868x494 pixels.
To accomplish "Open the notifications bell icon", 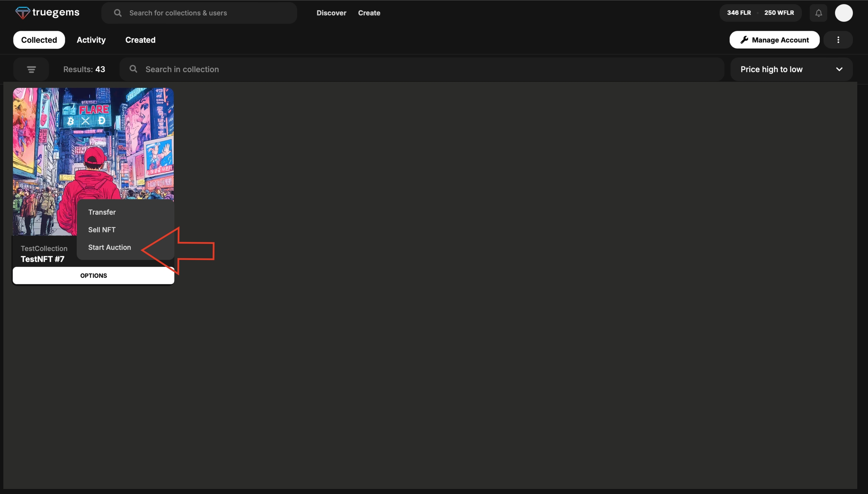I will pyautogui.click(x=818, y=13).
